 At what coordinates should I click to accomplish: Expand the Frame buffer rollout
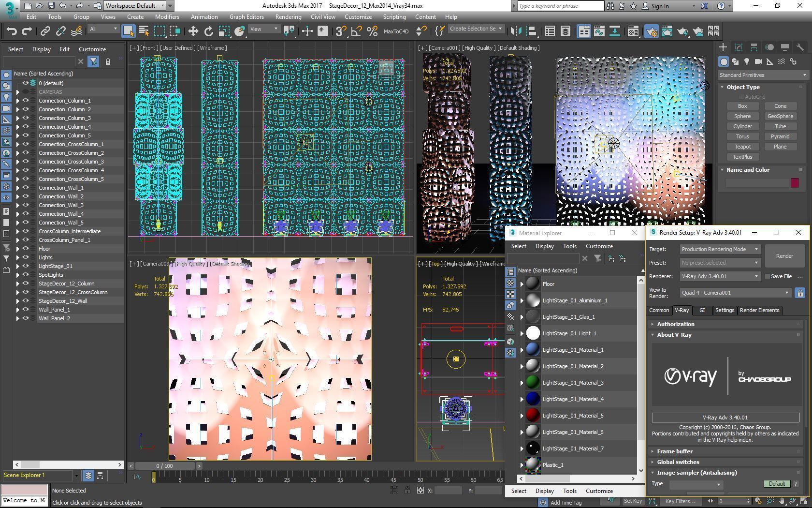(x=725, y=451)
